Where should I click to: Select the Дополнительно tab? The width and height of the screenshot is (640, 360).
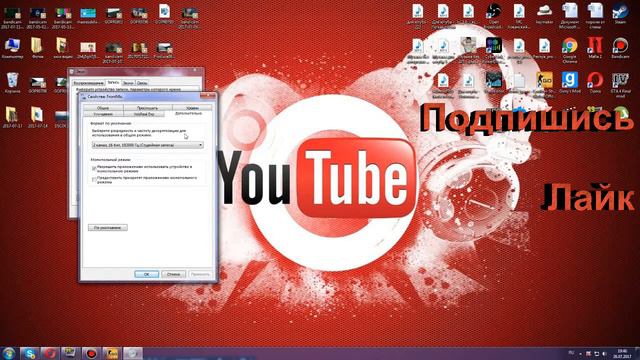(x=188, y=113)
